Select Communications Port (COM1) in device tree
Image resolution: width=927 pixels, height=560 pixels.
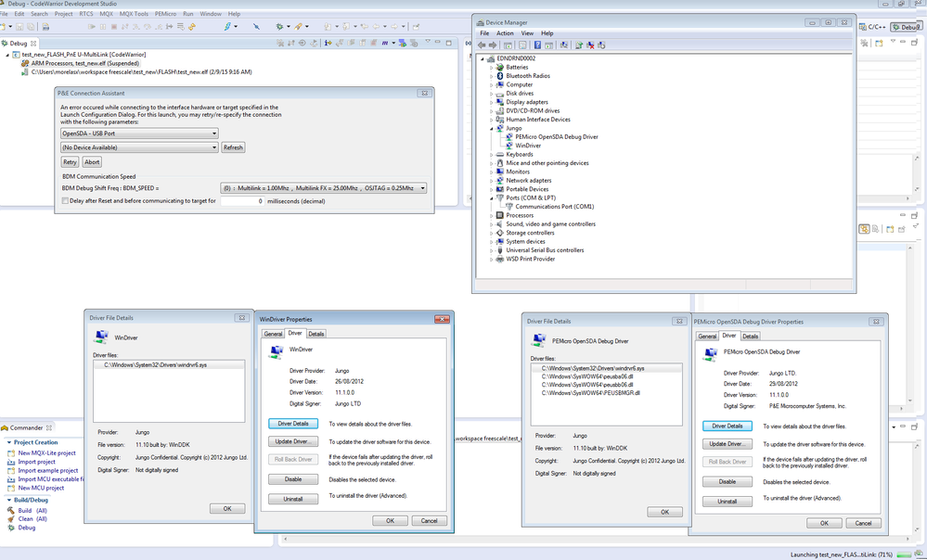pyautogui.click(x=555, y=207)
